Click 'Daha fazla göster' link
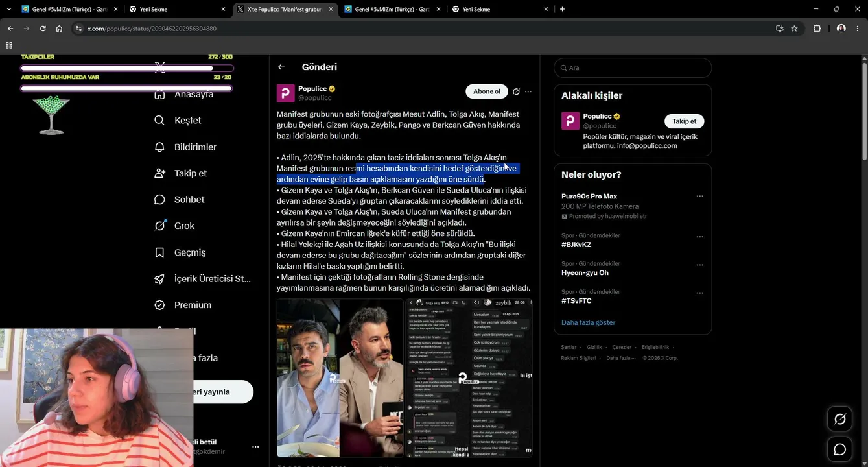The image size is (868, 467). 588,322
